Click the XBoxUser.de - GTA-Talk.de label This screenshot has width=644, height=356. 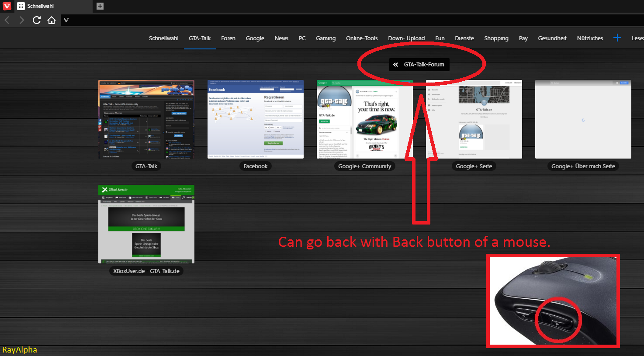pos(146,271)
